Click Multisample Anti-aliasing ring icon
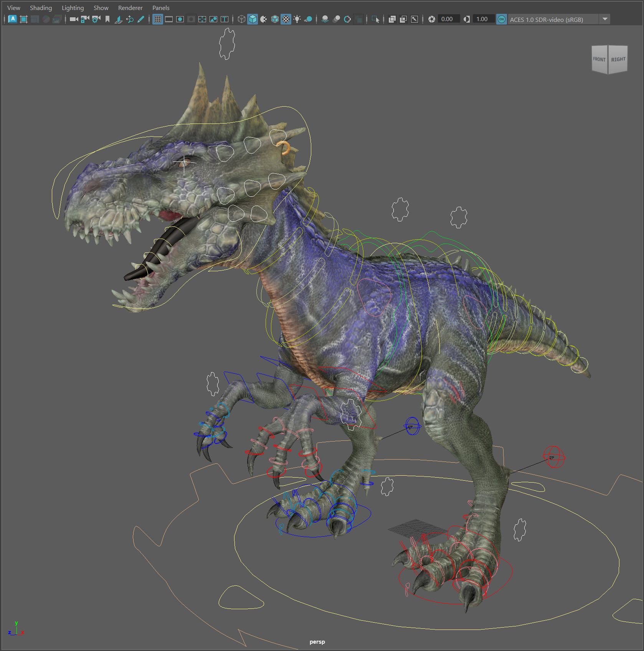Viewport: 644px width, 651px height. pos(347,19)
